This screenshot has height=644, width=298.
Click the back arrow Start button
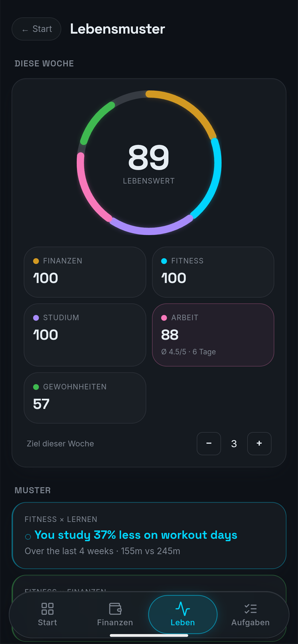pyautogui.click(x=37, y=29)
